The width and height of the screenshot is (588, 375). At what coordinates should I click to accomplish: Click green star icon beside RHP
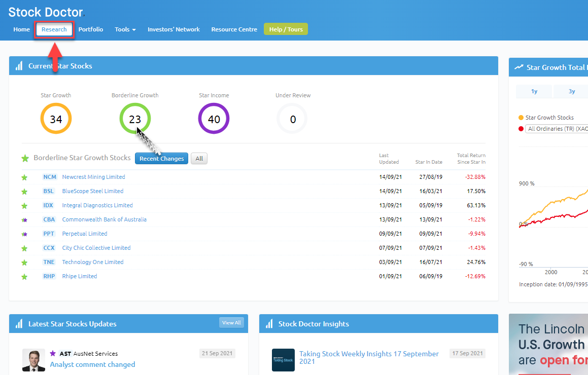pyautogui.click(x=24, y=277)
